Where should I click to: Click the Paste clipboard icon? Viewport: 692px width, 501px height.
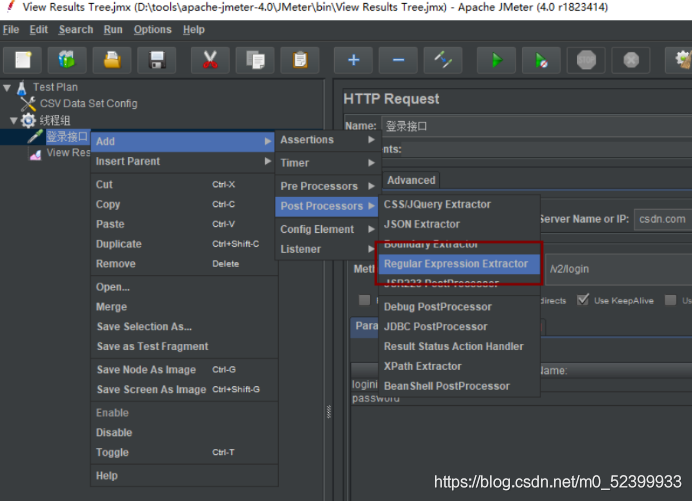tap(300, 60)
